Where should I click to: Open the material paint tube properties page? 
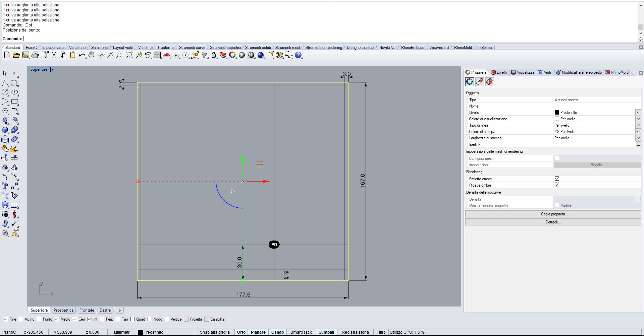(480, 82)
